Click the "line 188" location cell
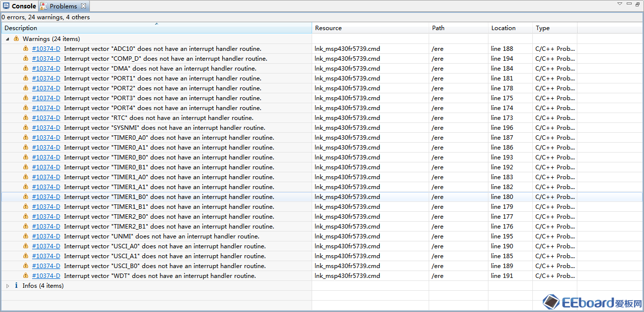This screenshot has width=644, height=312. click(x=502, y=48)
